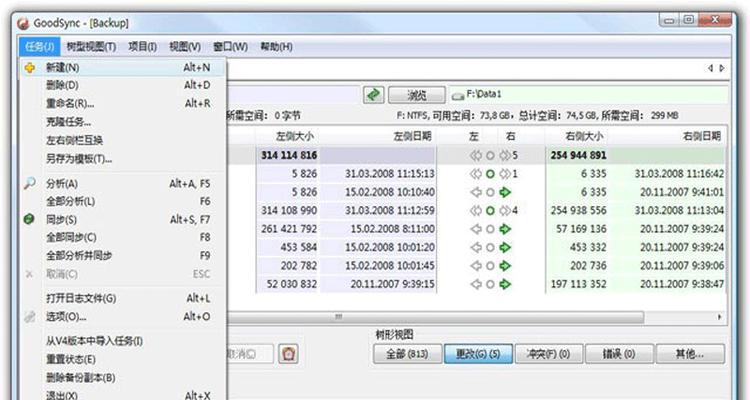
Task: Choose 从V4版本中导入任务(I) from the menu
Action: 123,341
